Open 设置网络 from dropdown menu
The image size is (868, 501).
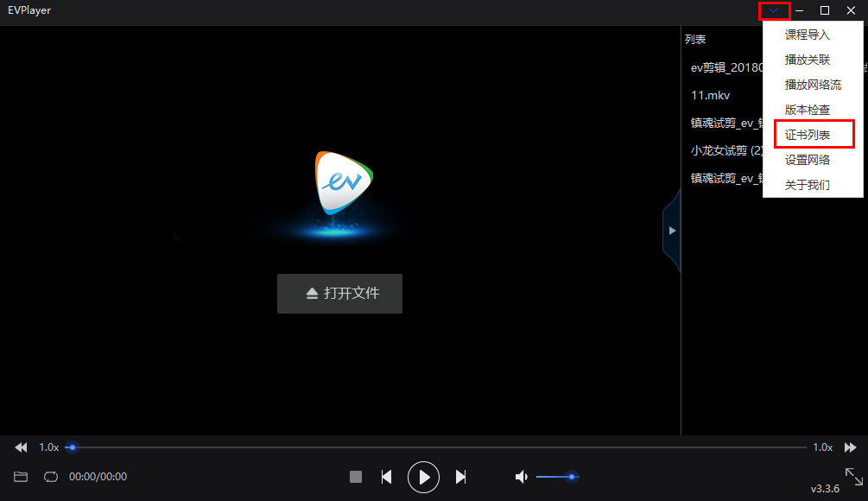pos(808,160)
